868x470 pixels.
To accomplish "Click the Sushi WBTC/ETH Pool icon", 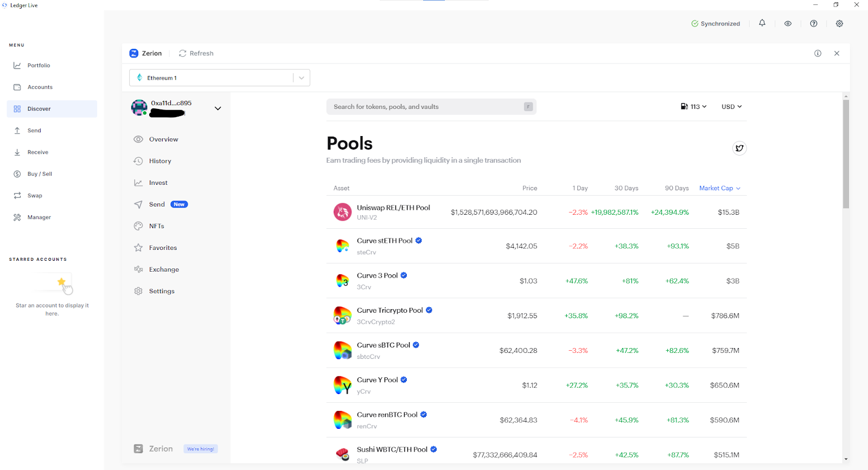I will (x=342, y=454).
